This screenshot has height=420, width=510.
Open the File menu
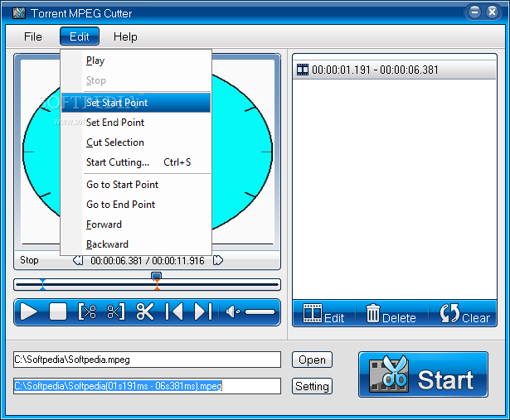33,36
